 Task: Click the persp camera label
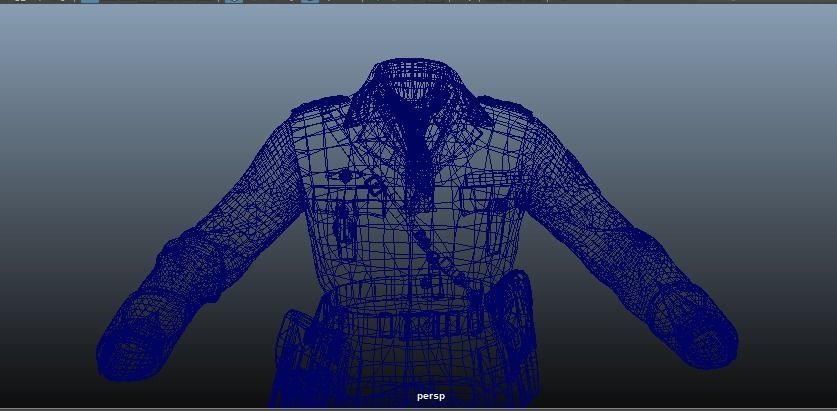tap(430, 396)
